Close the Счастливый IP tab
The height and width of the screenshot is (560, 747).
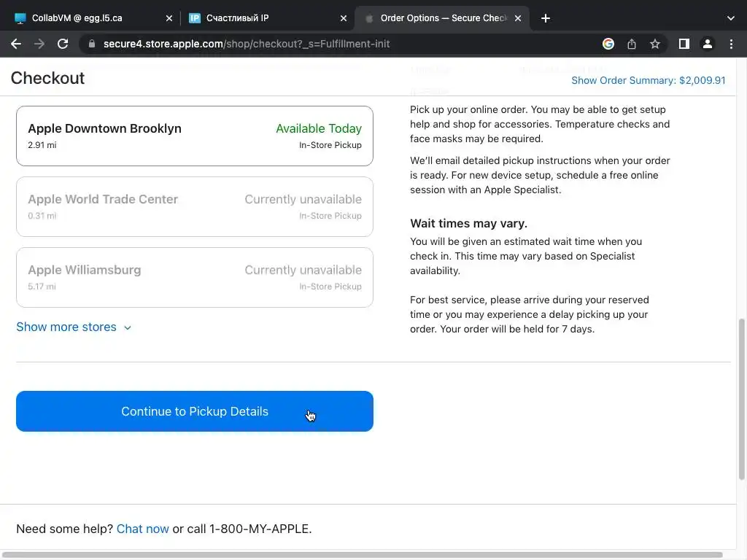click(344, 18)
